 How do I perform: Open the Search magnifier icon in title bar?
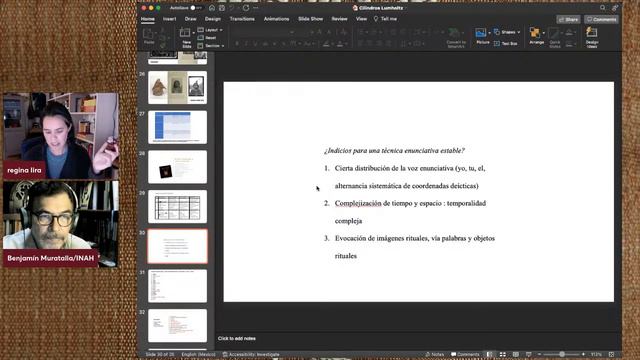602,8
